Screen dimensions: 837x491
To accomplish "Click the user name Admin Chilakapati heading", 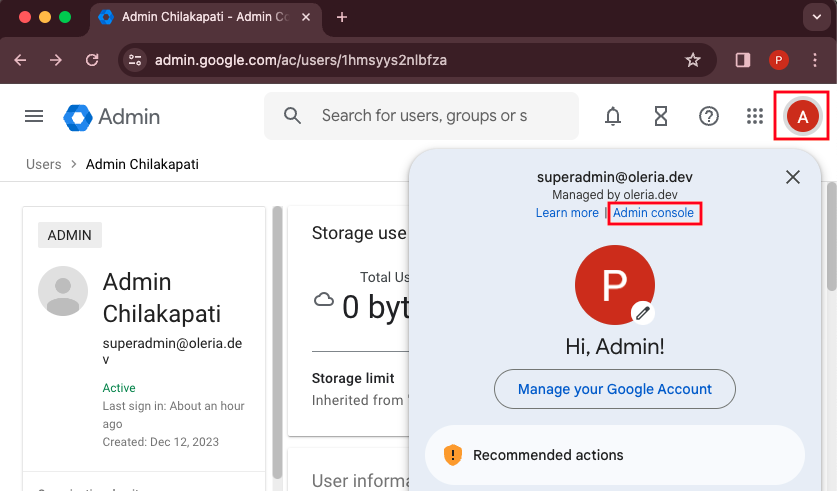I will click(162, 298).
